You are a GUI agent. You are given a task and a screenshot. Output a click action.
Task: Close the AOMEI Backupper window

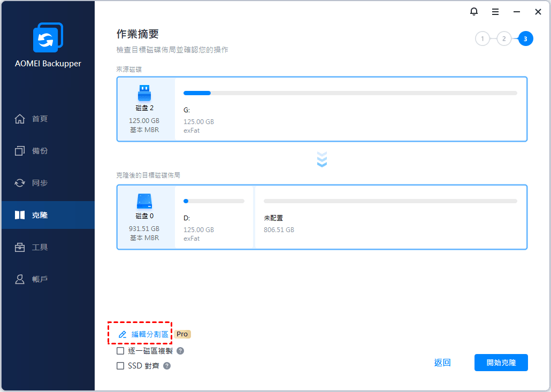(538, 12)
